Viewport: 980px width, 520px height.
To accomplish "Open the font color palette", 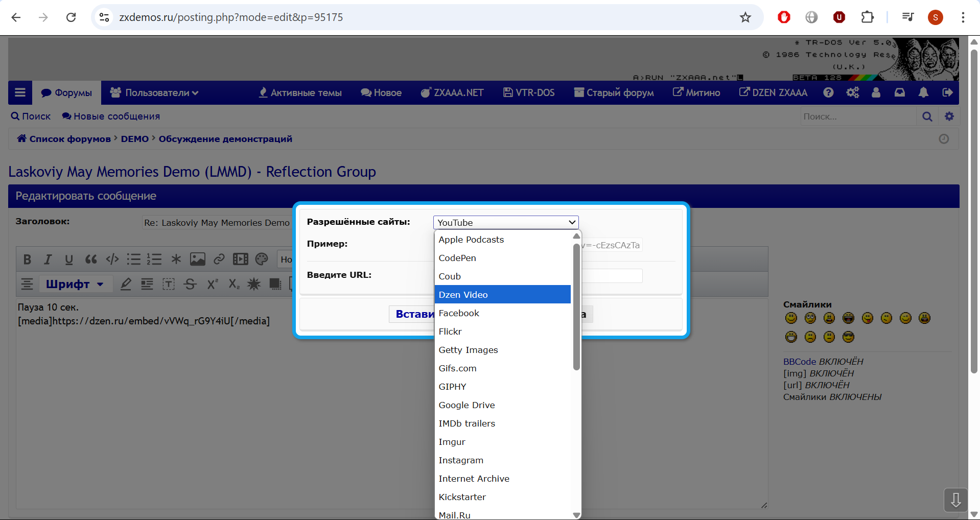I will (x=262, y=259).
